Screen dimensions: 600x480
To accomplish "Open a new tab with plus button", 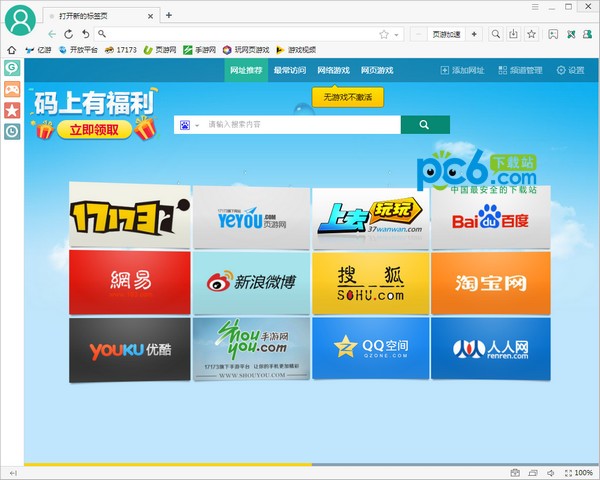I will pos(169,15).
